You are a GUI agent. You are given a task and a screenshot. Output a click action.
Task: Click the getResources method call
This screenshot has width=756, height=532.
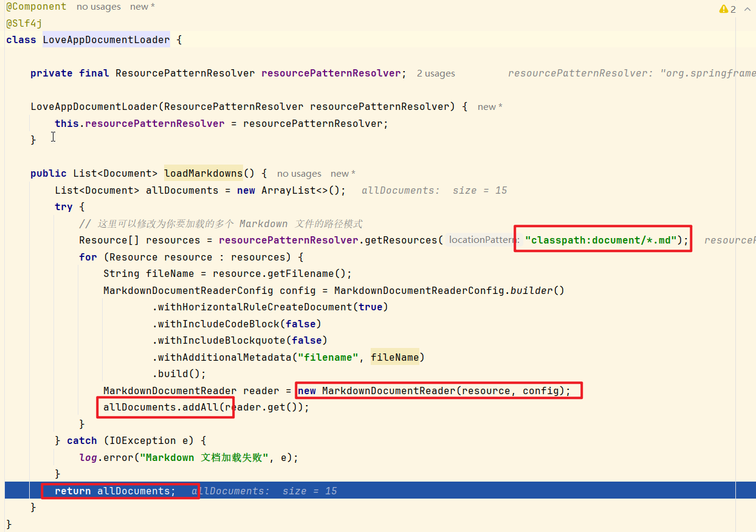(x=401, y=240)
